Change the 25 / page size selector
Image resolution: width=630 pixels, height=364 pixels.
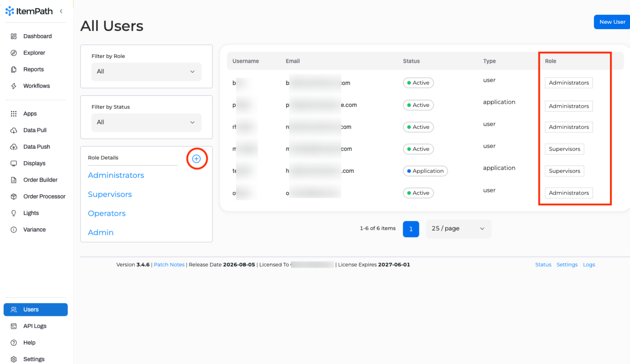459,229
